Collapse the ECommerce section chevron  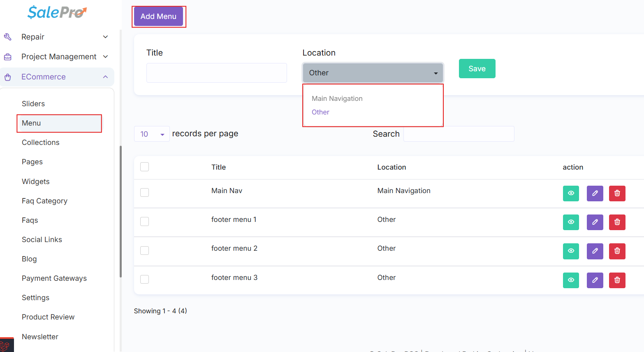(106, 77)
